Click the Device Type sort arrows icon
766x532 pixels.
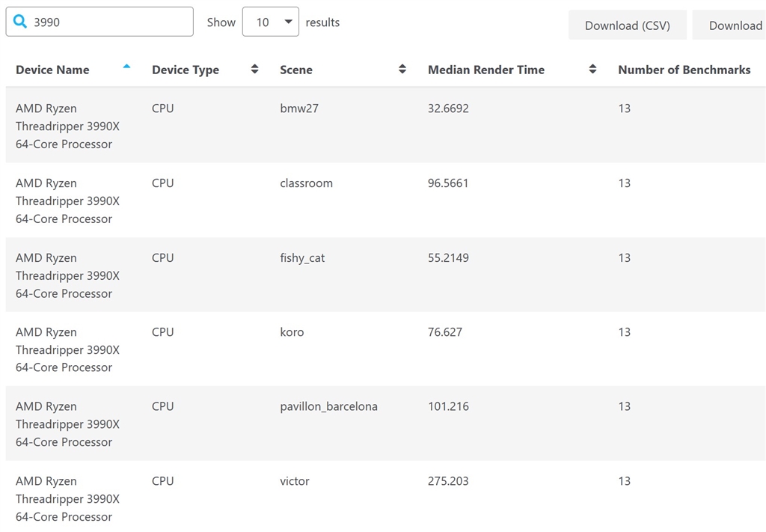254,70
